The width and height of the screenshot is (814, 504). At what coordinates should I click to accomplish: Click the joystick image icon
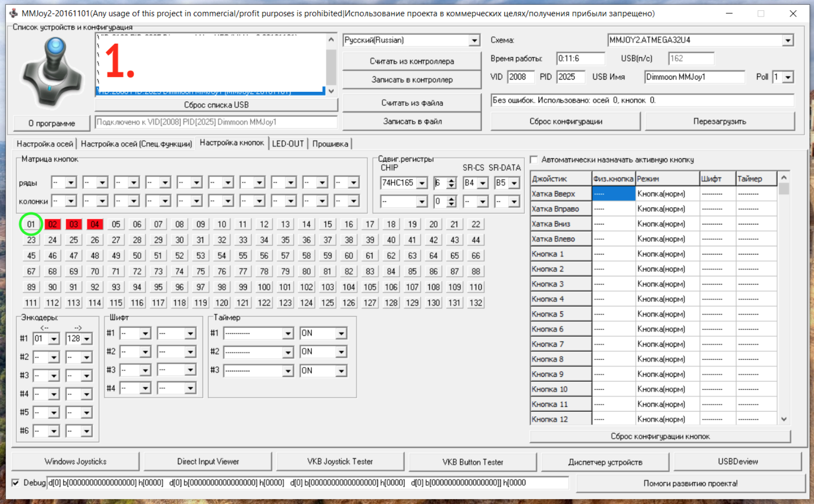click(x=52, y=72)
